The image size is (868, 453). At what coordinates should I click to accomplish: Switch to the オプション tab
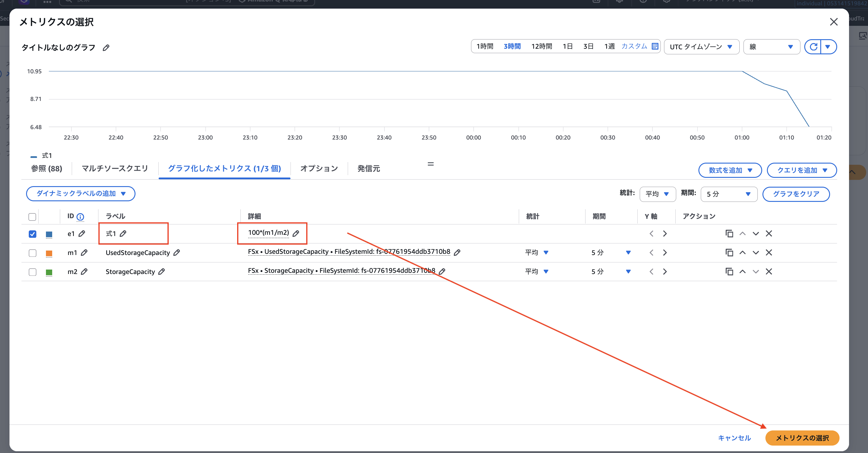click(318, 168)
